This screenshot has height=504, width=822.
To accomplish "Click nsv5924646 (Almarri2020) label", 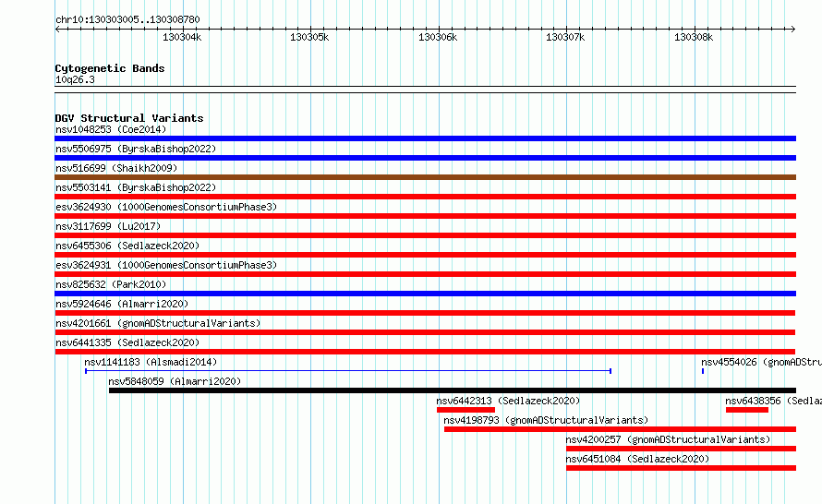I will click(x=122, y=304).
